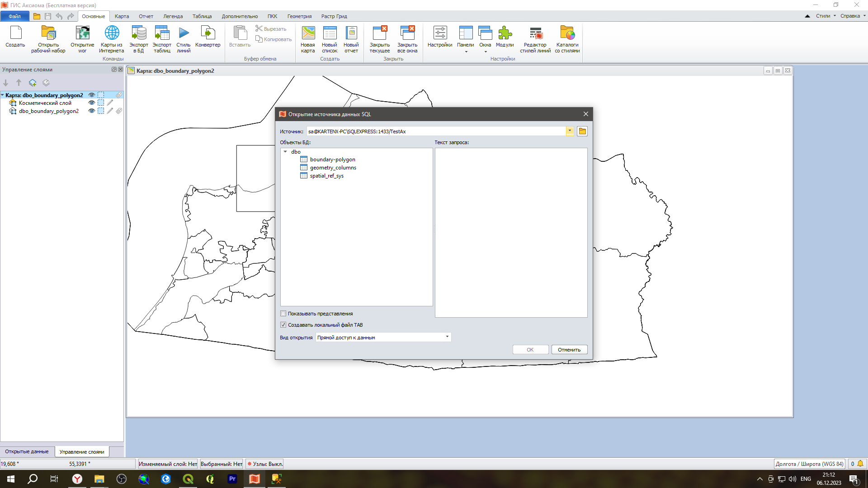Uncheck Create local TAB file option
868x488 pixels.
(x=283, y=325)
